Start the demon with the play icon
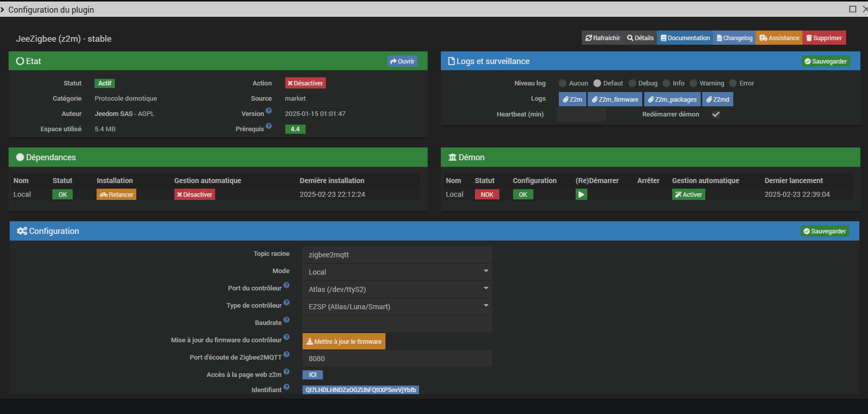The width and height of the screenshot is (868, 414). (581, 194)
